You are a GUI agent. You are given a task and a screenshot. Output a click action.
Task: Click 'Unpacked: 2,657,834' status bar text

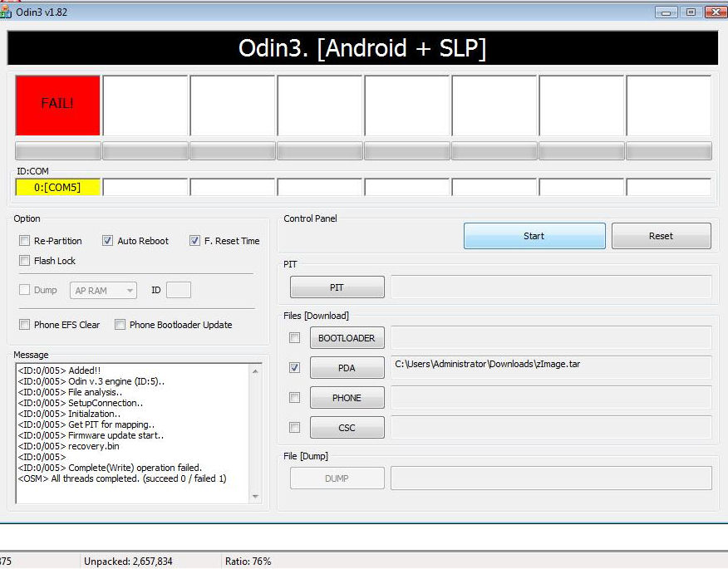click(128, 562)
